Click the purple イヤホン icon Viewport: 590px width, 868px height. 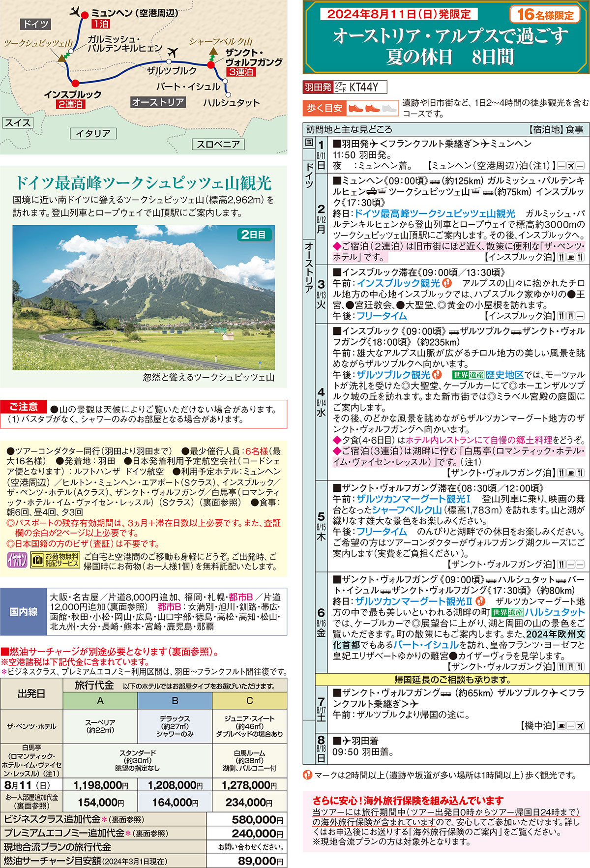[x=17, y=560]
